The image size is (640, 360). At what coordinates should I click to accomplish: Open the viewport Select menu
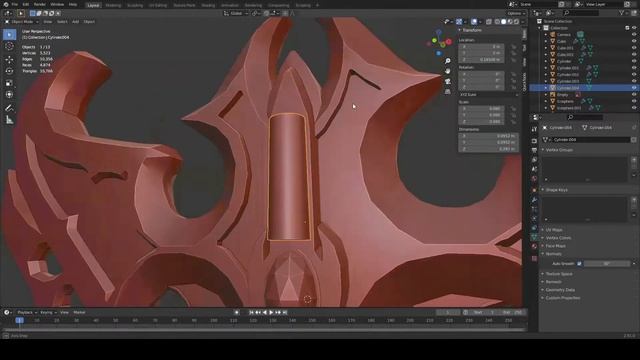click(62, 22)
